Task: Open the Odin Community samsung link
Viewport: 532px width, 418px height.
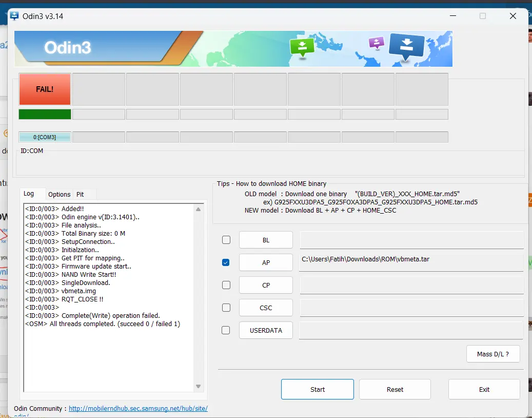Action: 138,408
